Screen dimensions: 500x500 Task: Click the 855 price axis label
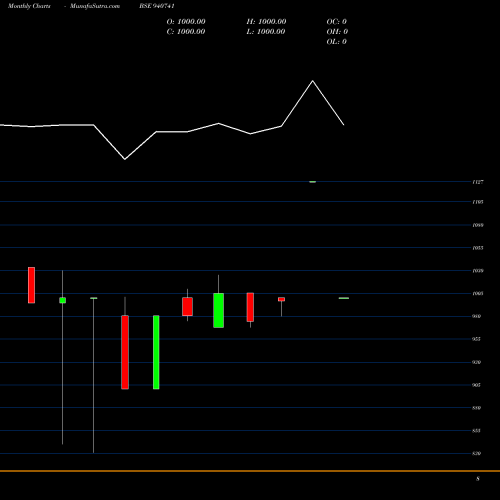477,431
